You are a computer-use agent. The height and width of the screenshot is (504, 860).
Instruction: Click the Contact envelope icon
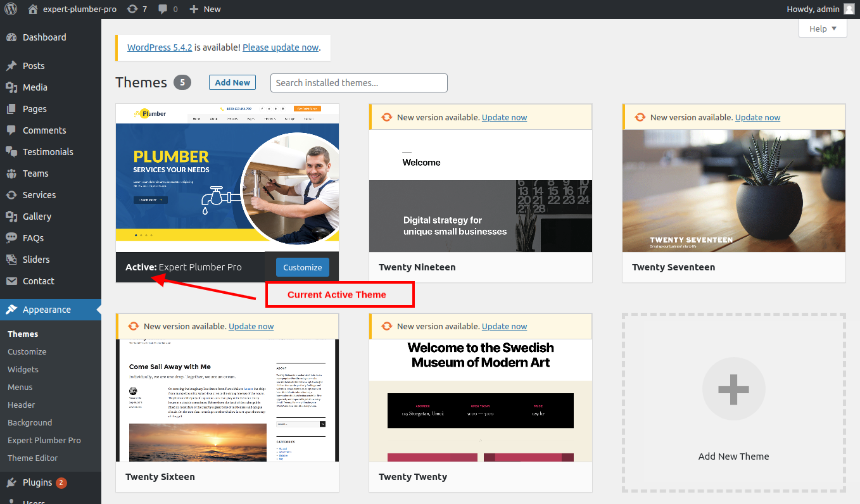[x=11, y=281]
